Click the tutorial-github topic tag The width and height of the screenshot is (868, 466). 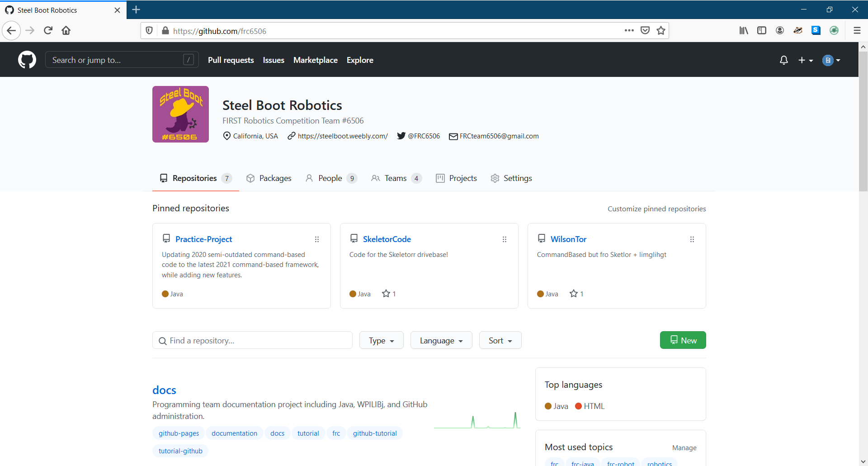[x=180, y=451]
